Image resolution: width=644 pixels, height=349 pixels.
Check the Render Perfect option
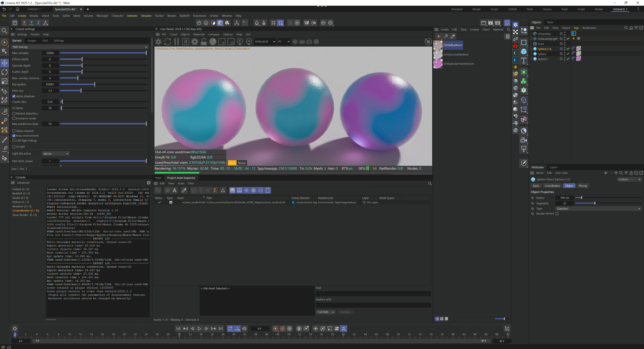(x=557, y=214)
